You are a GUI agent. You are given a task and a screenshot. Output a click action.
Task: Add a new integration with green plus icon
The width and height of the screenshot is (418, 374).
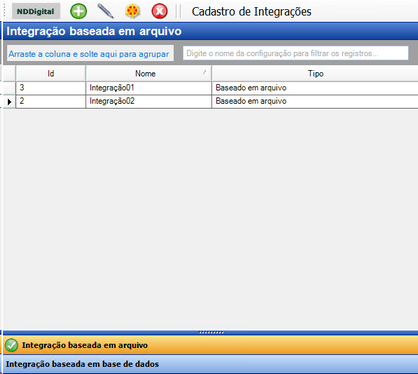tap(78, 11)
